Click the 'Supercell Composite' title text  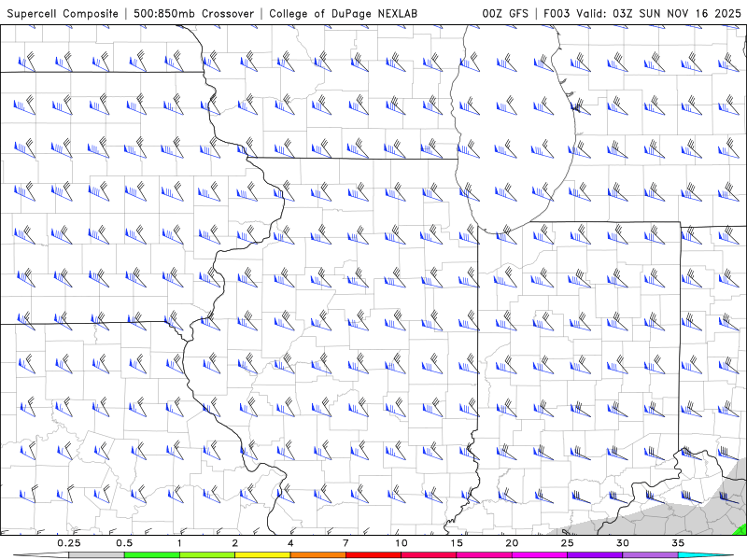[63, 13]
